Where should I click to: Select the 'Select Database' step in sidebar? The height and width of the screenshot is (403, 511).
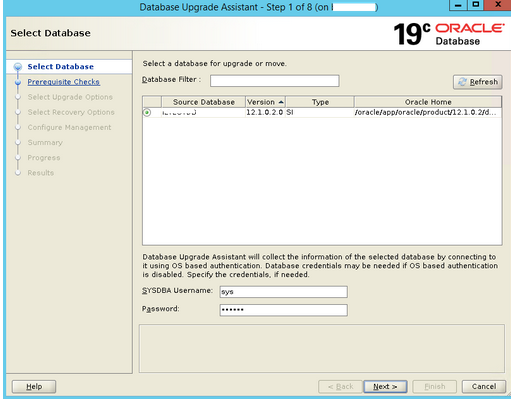point(60,67)
